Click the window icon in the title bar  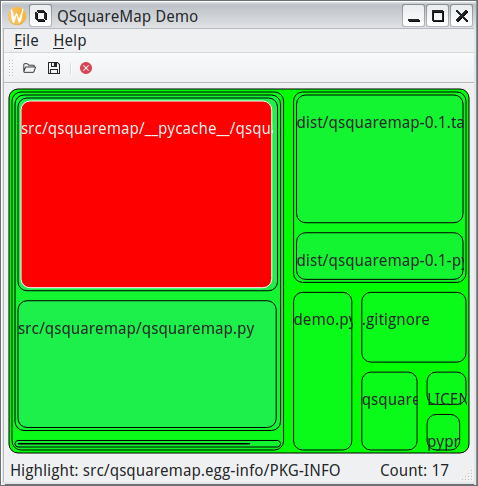(41, 16)
